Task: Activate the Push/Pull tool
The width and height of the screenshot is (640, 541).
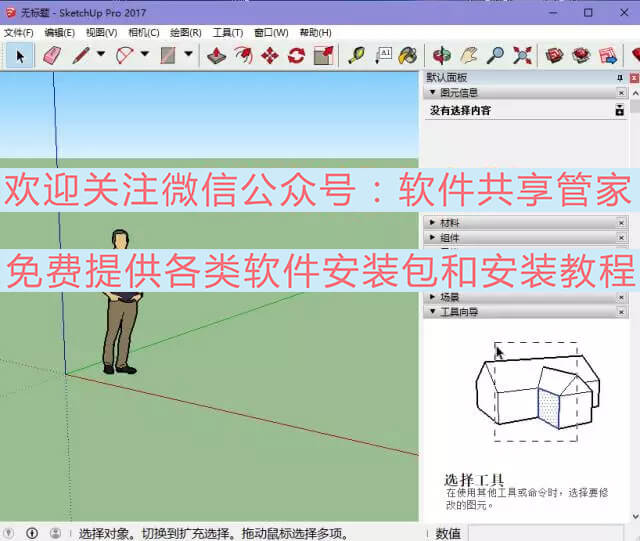Action: (x=216, y=55)
